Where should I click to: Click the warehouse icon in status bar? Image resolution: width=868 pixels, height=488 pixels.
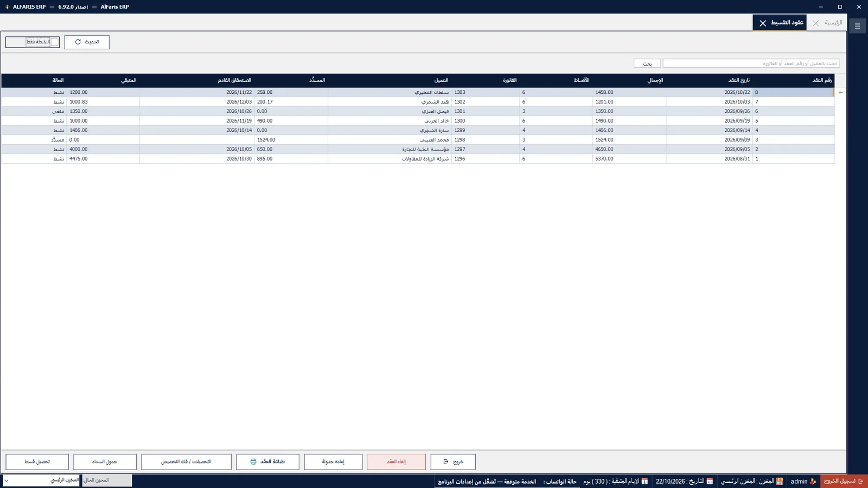pos(779,481)
